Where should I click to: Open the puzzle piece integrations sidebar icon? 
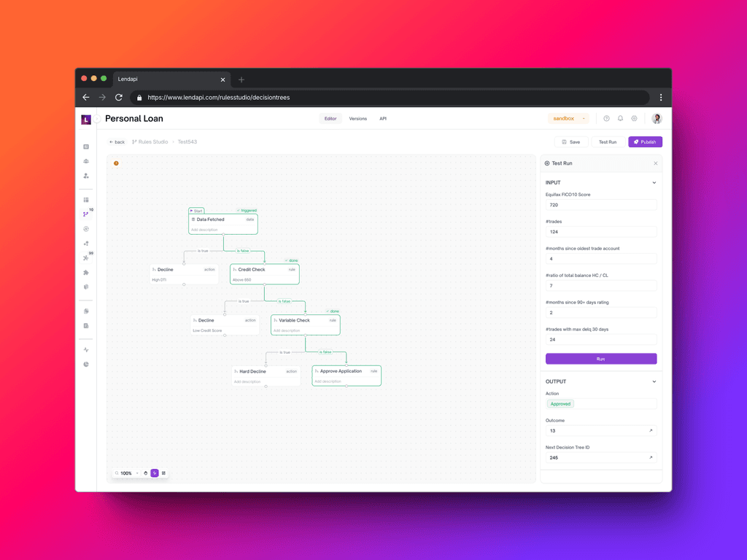pyautogui.click(x=86, y=273)
